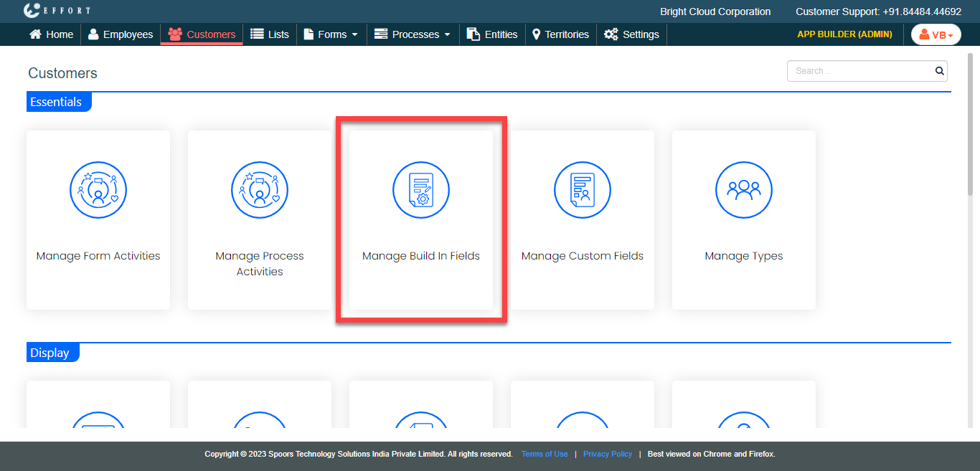980x471 pixels.
Task: Open the Employees menu item
Action: [121, 34]
